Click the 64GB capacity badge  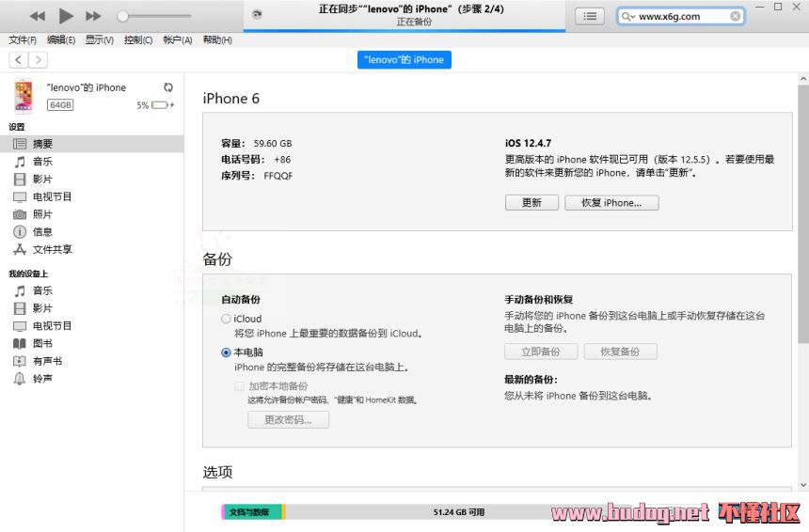pos(60,105)
